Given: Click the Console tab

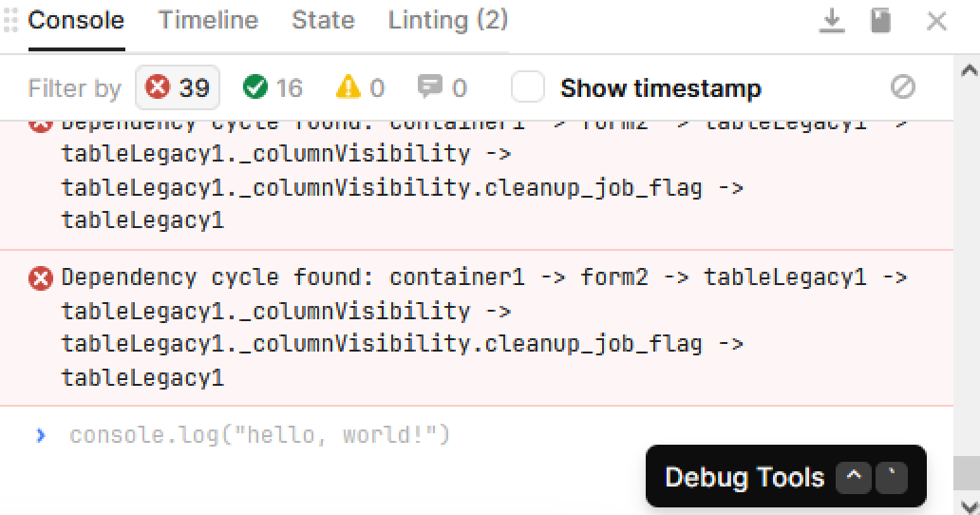Looking at the screenshot, I should pyautogui.click(x=76, y=20).
